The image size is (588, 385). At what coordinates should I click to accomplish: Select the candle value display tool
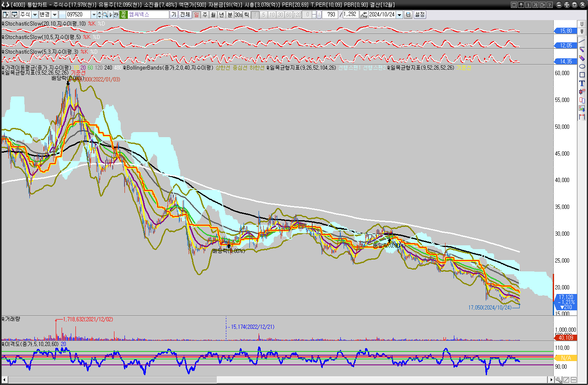(582, 91)
